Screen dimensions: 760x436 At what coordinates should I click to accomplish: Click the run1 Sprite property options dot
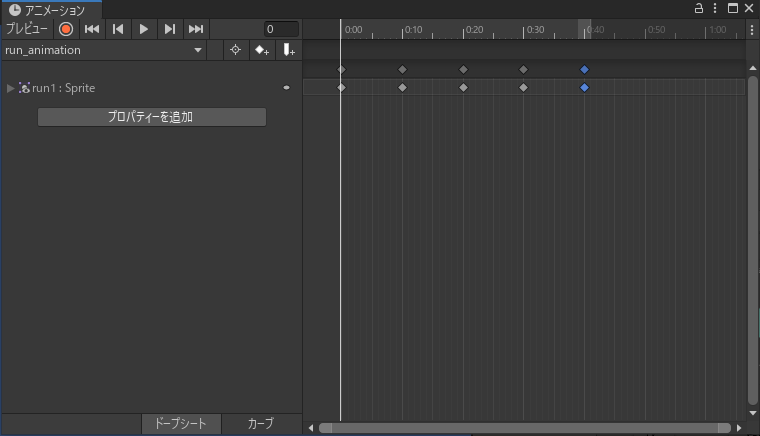(x=286, y=88)
